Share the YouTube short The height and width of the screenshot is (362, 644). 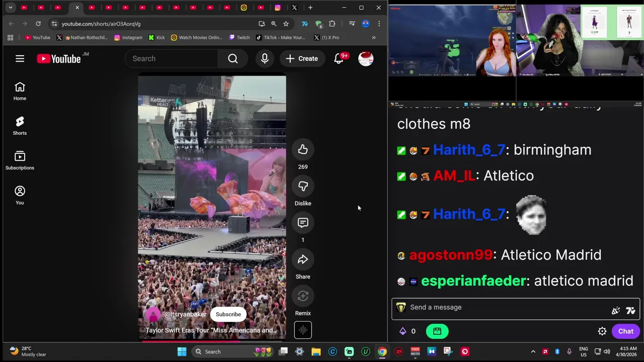point(303,259)
